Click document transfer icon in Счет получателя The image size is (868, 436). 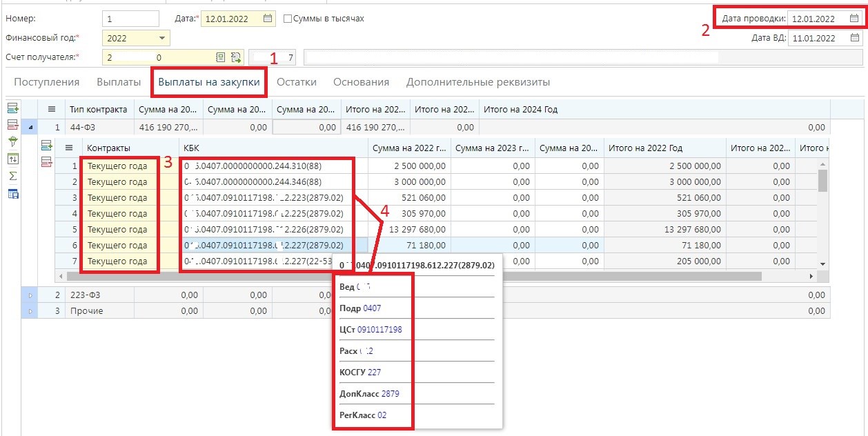(x=235, y=58)
